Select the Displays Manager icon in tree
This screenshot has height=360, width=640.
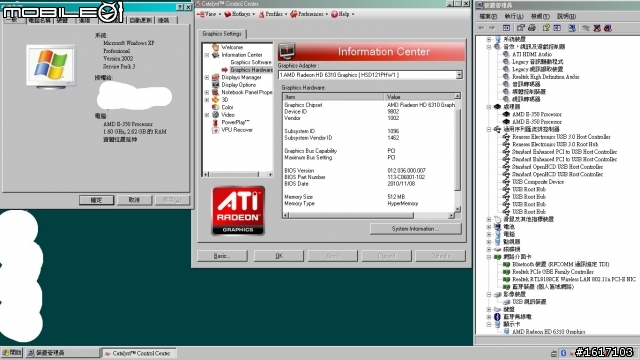click(216, 77)
